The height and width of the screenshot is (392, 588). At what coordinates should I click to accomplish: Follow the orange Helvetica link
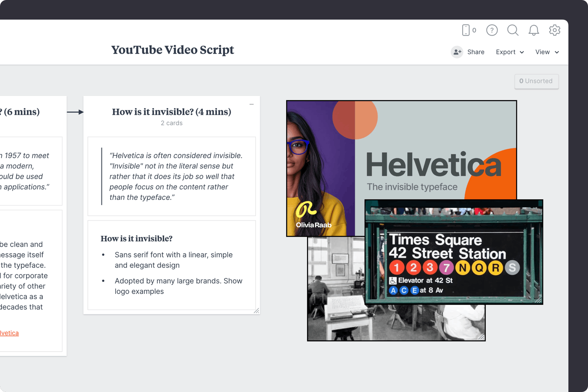pos(9,332)
